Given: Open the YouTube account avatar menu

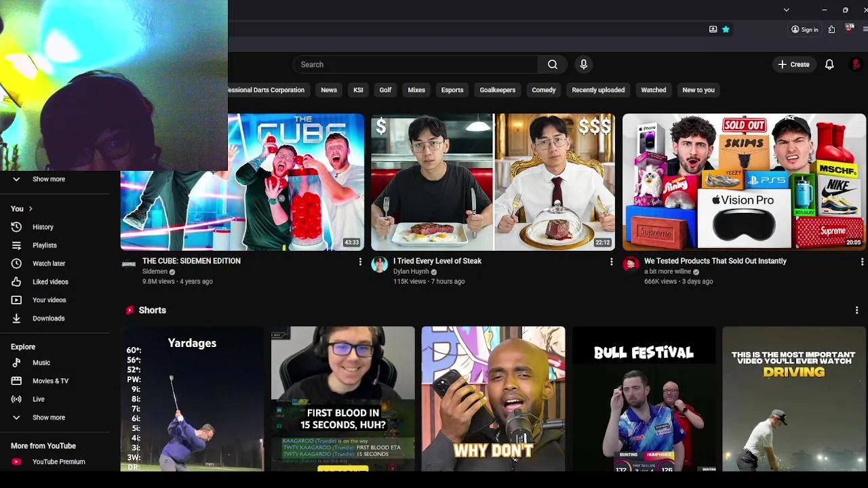Looking at the screenshot, I should [x=856, y=64].
